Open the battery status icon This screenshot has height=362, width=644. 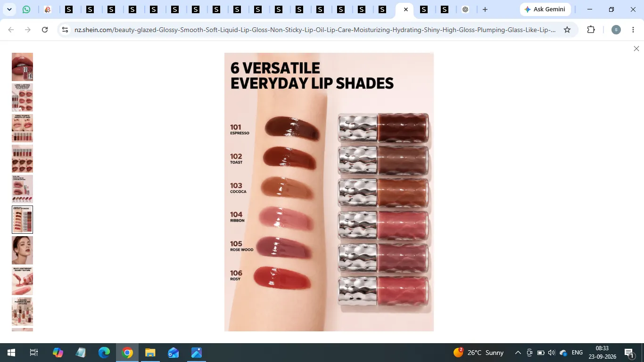[541, 353]
